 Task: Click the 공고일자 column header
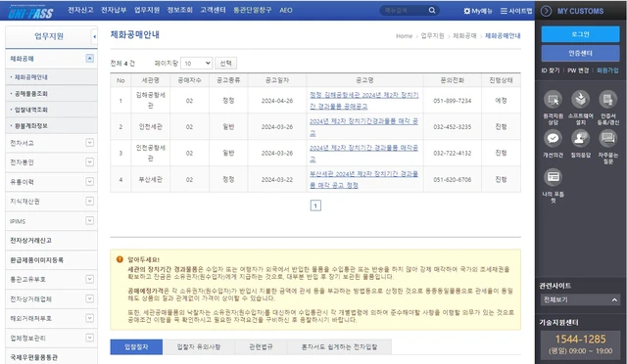tap(276, 80)
